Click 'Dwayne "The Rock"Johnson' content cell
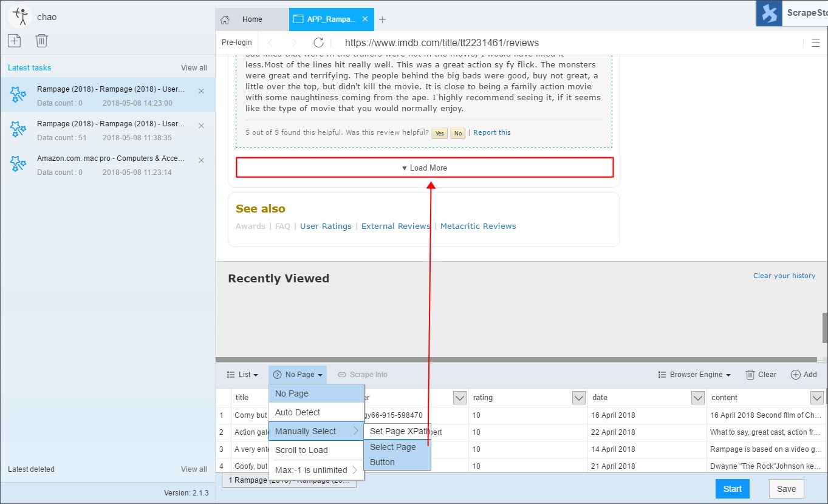The height and width of the screenshot is (504, 828). coord(765,466)
